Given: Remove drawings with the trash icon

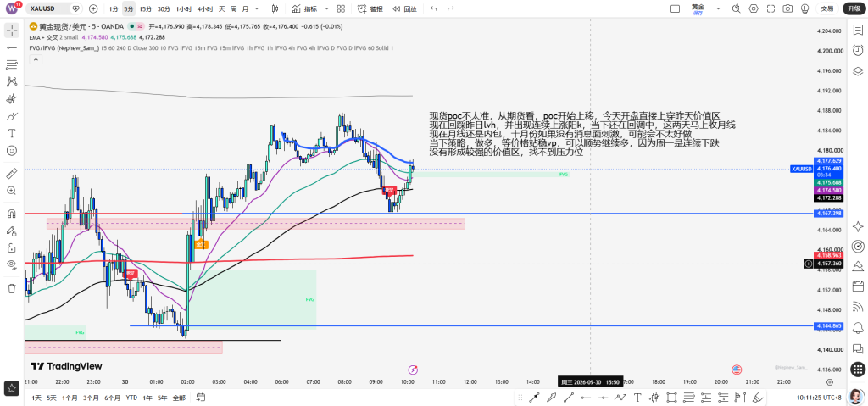Looking at the screenshot, I should point(12,288).
